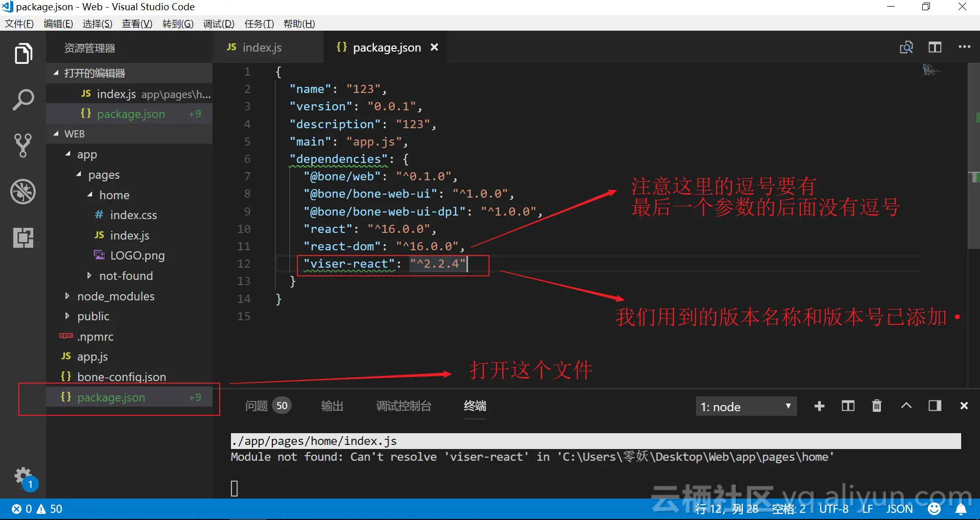Image resolution: width=980 pixels, height=520 pixels.
Task: Open the 查看(V) menu
Action: [137, 24]
